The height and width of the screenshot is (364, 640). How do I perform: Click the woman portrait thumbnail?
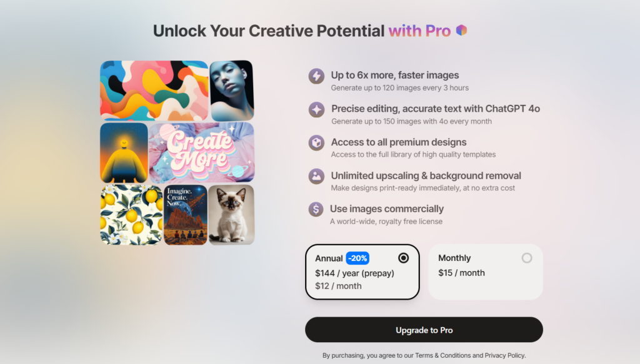[232, 91]
